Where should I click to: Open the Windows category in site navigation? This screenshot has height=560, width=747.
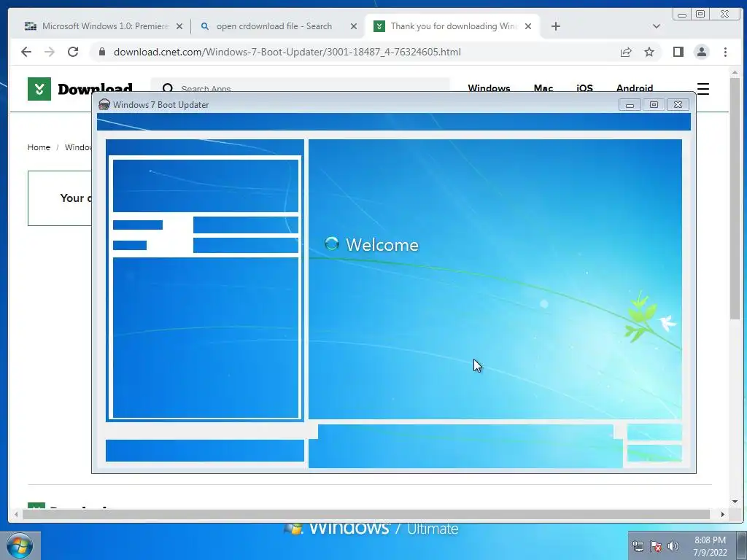(x=489, y=87)
